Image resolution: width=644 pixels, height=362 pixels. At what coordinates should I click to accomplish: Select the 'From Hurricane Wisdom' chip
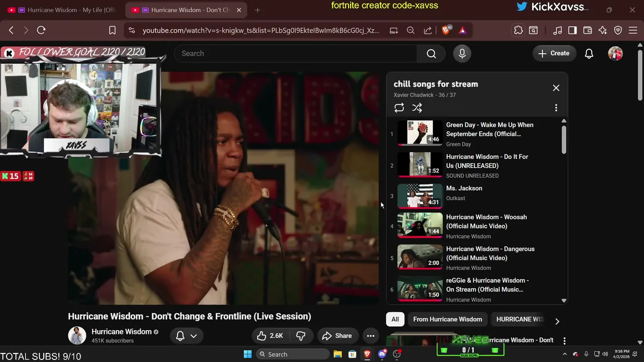point(447,319)
